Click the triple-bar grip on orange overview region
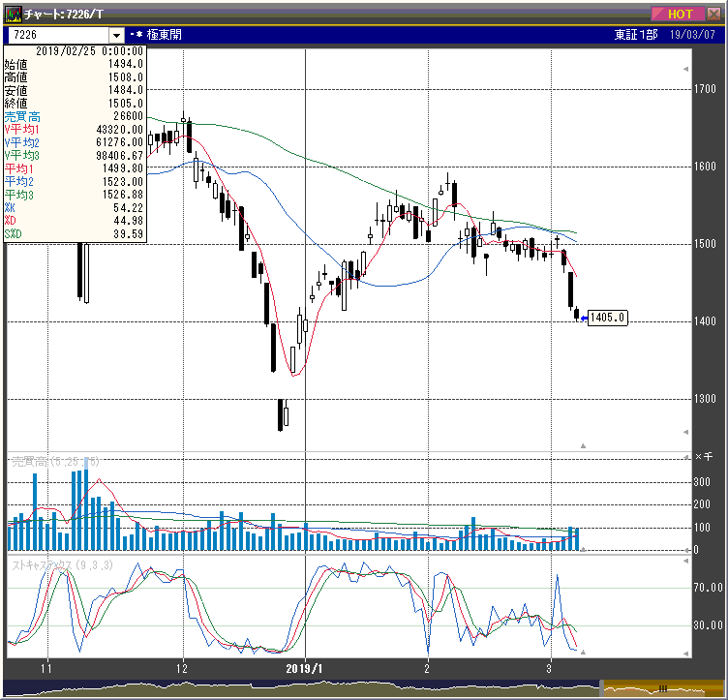The image size is (728, 700). [x=663, y=688]
